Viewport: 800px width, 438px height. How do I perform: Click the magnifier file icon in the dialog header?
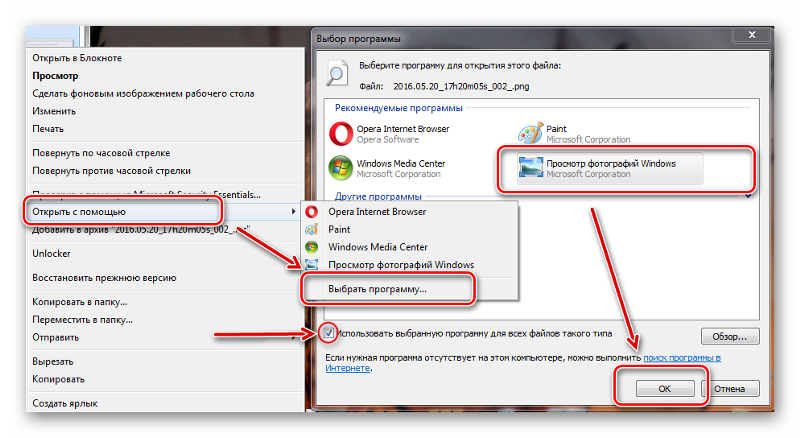337,74
